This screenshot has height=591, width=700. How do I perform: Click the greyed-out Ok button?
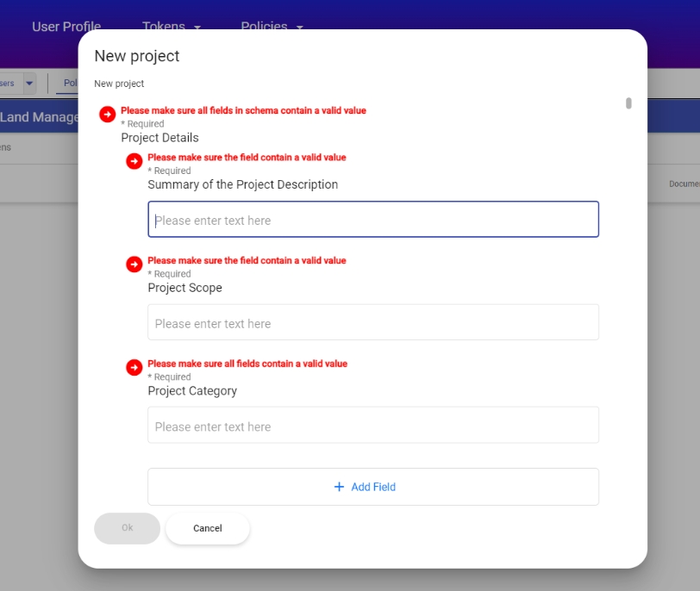pyautogui.click(x=127, y=528)
